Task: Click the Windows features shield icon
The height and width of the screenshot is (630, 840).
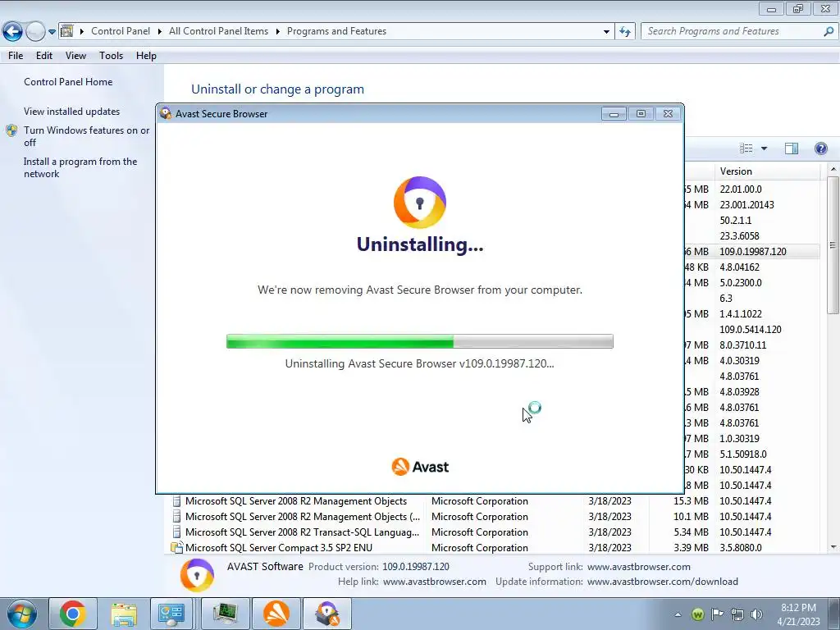Action: pos(11,130)
